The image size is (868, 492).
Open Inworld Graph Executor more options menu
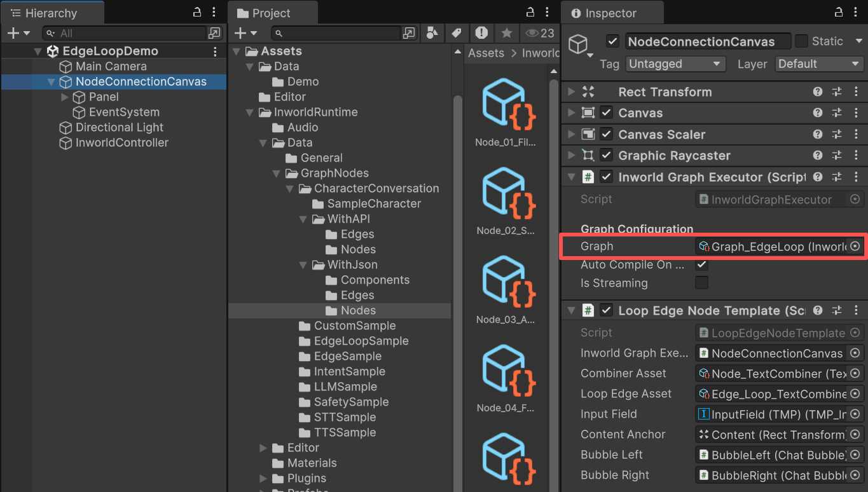[856, 177]
